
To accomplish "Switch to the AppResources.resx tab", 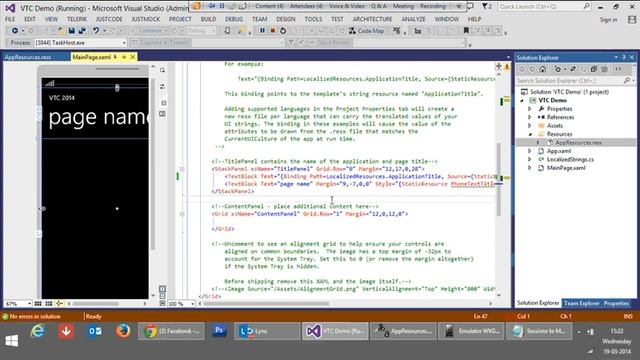I will click(28, 57).
